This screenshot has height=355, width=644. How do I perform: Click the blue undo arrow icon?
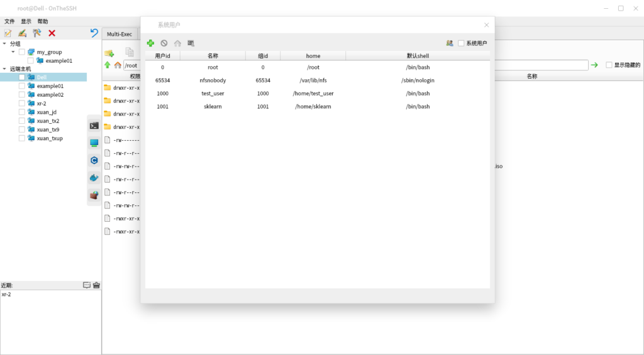[x=94, y=33]
